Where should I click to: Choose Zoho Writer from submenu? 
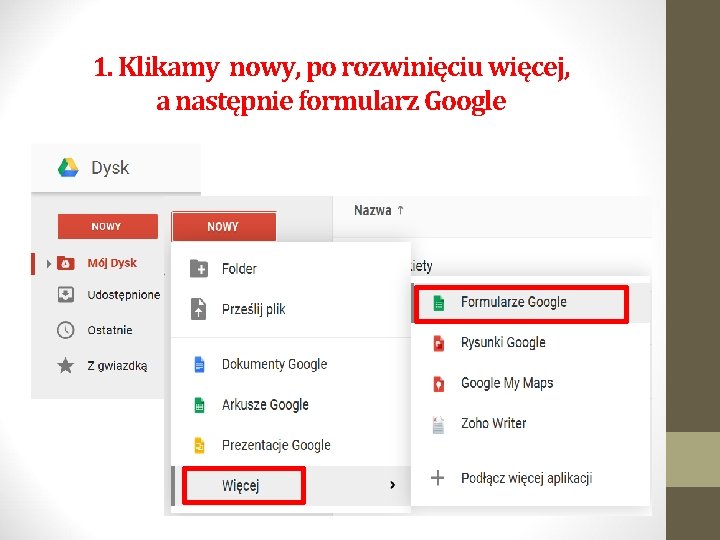coord(531,423)
